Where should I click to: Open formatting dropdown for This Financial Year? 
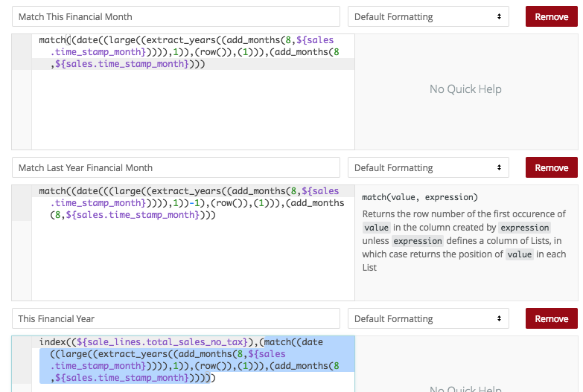pyautogui.click(x=428, y=318)
